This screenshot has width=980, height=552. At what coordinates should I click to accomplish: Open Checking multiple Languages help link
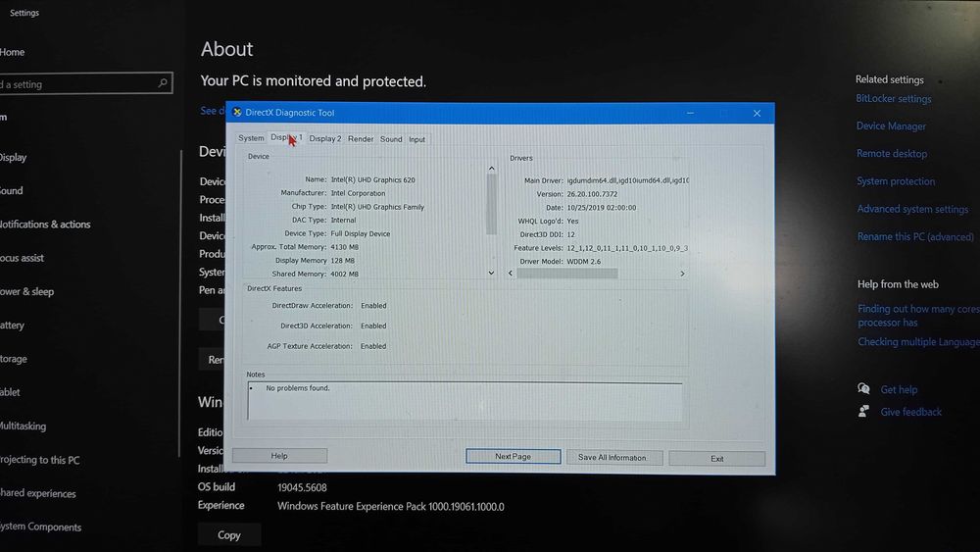click(x=918, y=342)
